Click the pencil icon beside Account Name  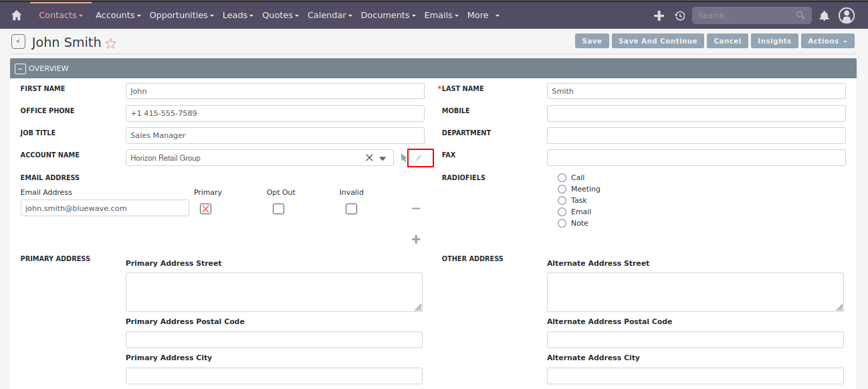(x=420, y=158)
